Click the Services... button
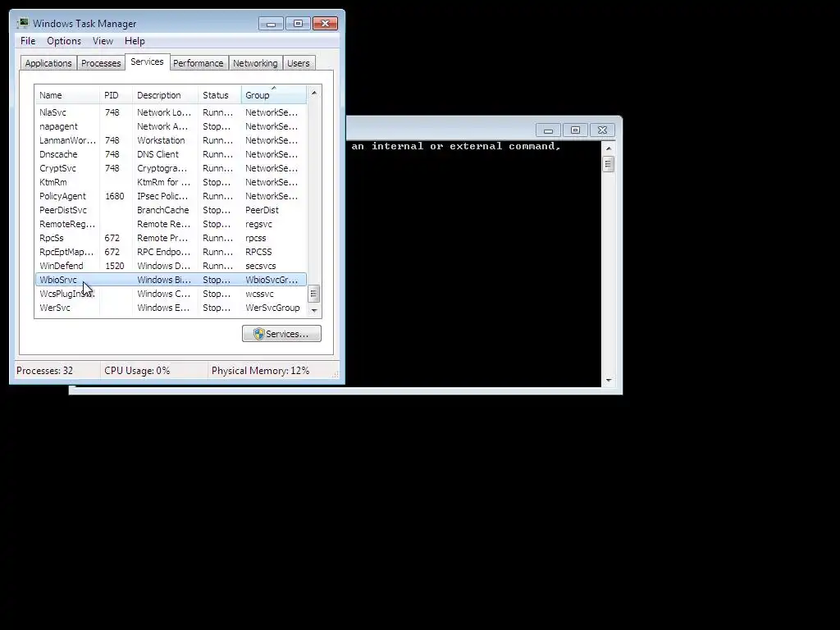Viewport: 840px width, 630px height. tap(281, 334)
